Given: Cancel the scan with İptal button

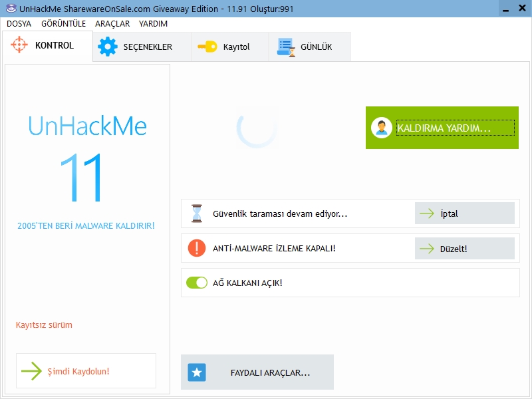Looking at the screenshot, I should point(465,213).
